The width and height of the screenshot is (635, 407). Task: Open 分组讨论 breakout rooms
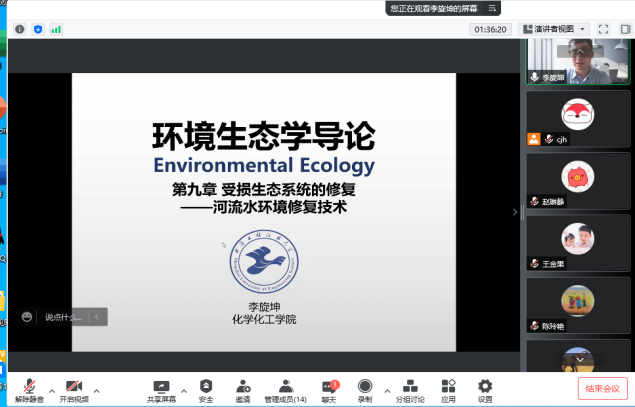[x=410, y=389]
